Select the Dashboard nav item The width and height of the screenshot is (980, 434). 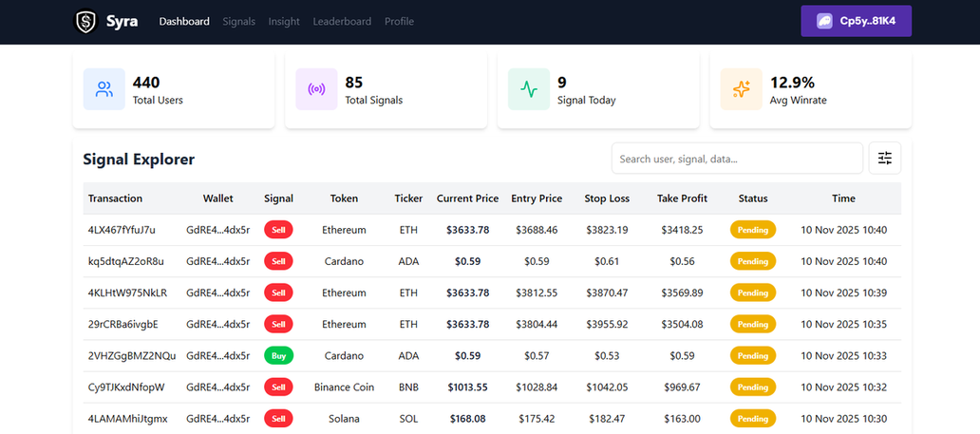[184, 22]
